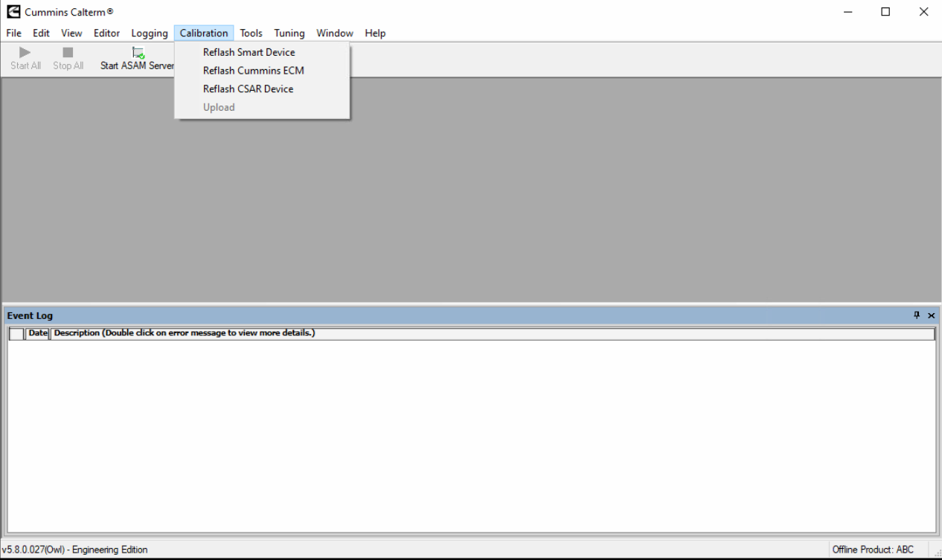Close the Cummins Calterm window
The width and height of the screenshot is (942, 560).
pos(923,12)
